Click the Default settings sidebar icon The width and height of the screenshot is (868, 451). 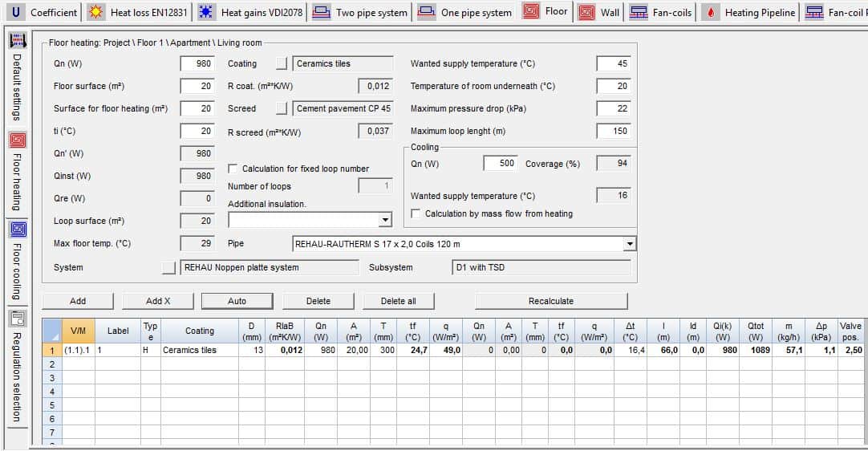tap(18, 41)
